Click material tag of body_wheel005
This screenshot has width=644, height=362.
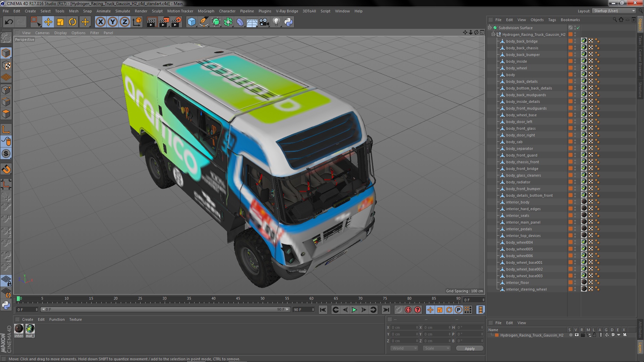click(584, 249)
